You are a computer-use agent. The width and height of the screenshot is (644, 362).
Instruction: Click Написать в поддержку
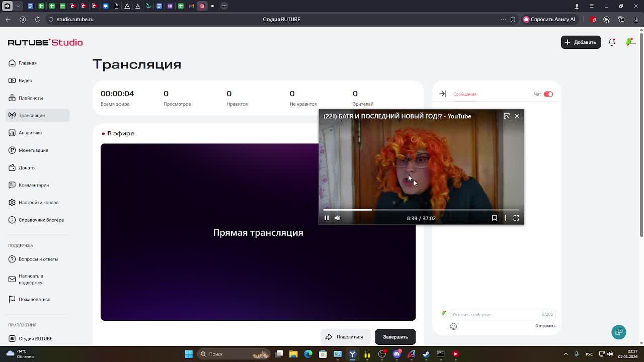31,279
